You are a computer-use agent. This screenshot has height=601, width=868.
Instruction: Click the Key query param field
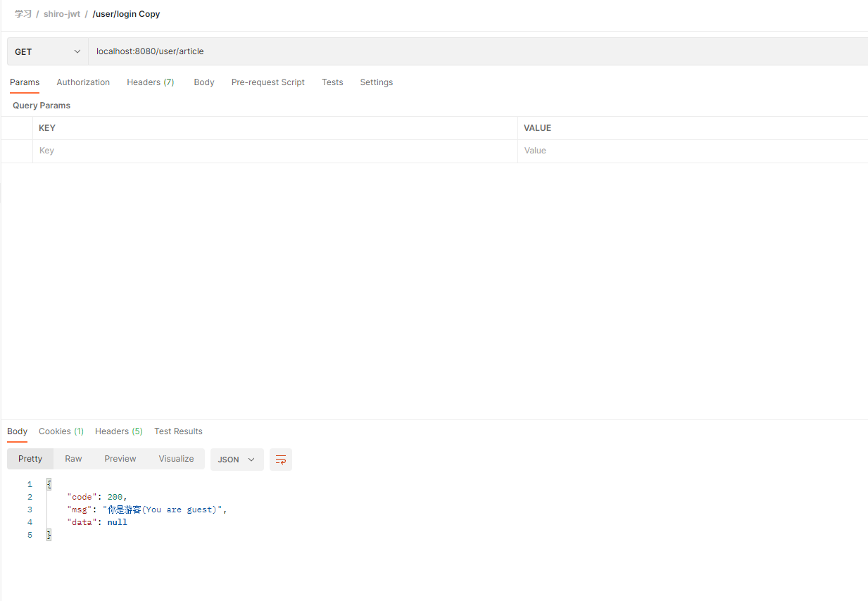point(275,151)
